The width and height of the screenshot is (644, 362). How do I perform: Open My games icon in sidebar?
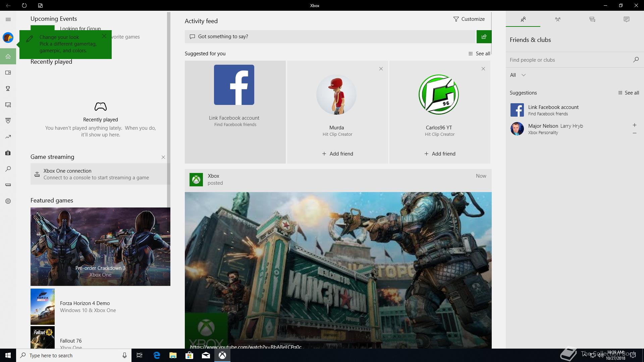8,72
